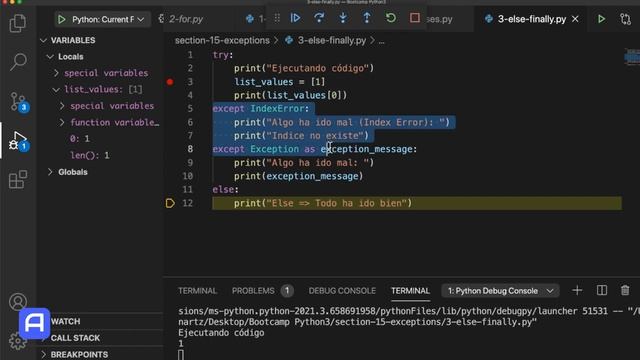
Task: Select the underlined active TERMINAL tab
Action: tap(410, 291)
